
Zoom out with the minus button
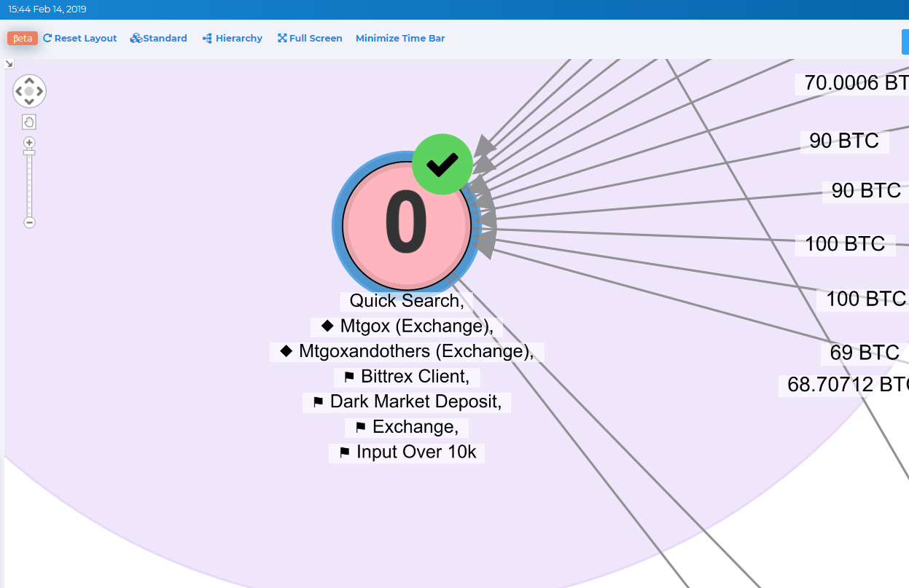pos(29,222)
